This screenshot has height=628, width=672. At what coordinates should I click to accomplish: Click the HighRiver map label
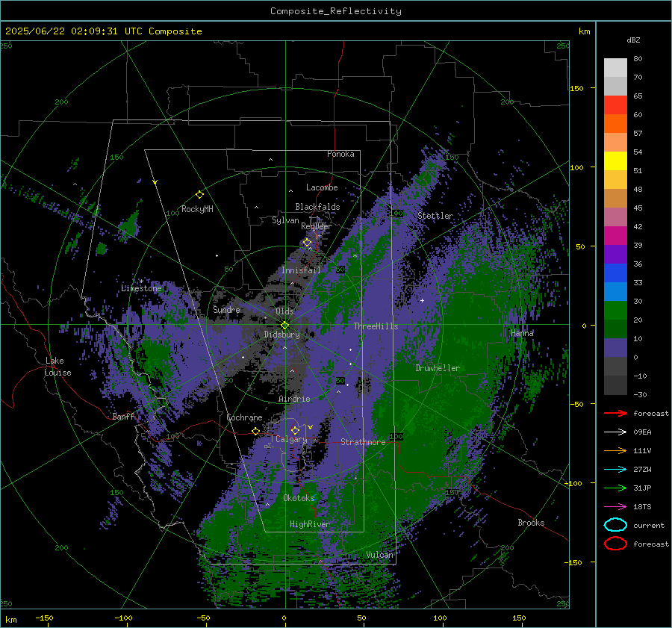tap(310, 524)
